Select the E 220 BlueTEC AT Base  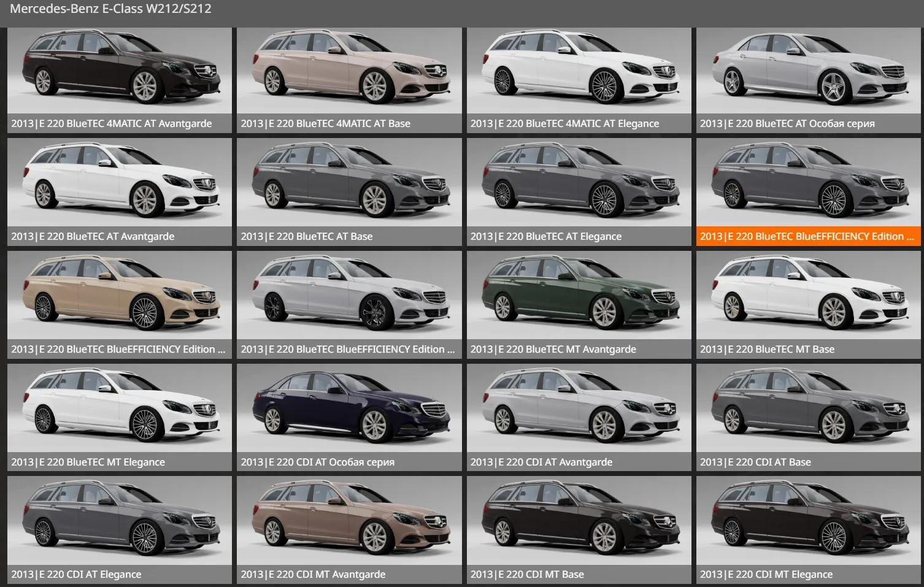349,192
